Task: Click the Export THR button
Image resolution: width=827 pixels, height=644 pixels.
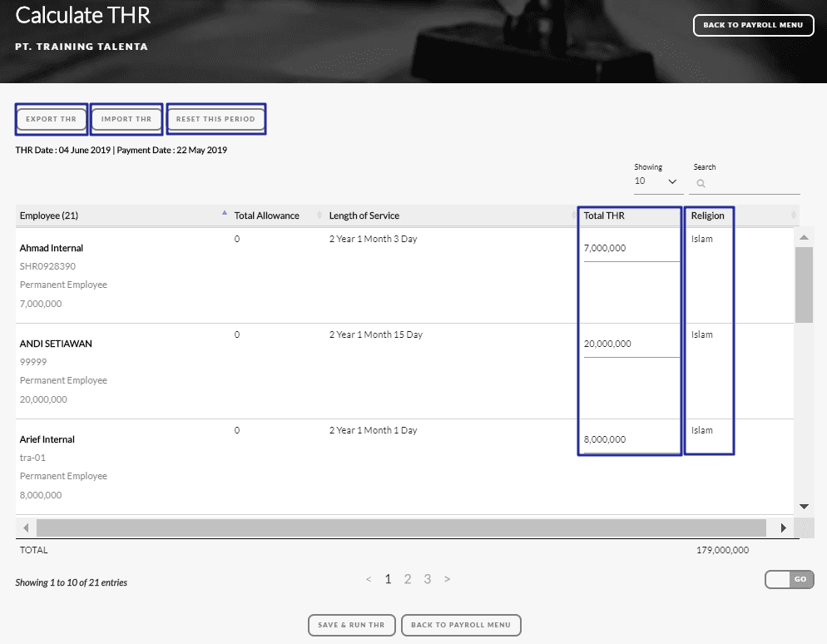Action: pyautogui.click(x=51, y=119)
